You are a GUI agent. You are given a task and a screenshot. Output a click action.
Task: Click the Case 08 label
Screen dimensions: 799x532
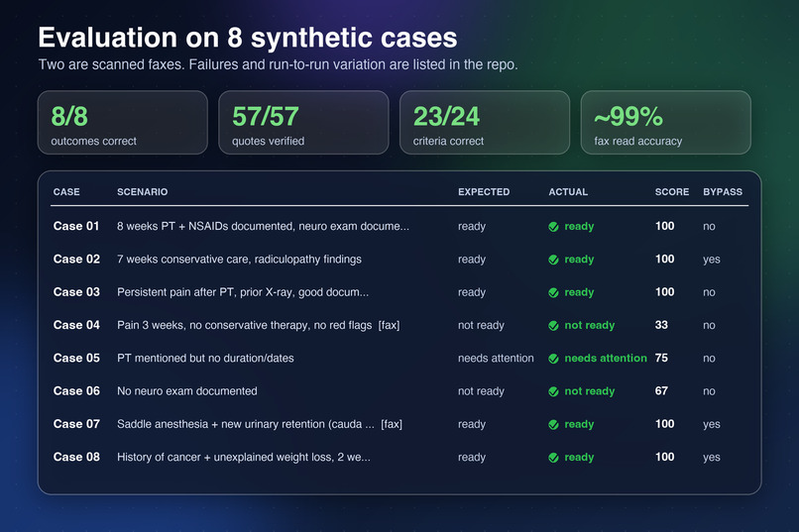pyautogui.click(x=76, y=457)
